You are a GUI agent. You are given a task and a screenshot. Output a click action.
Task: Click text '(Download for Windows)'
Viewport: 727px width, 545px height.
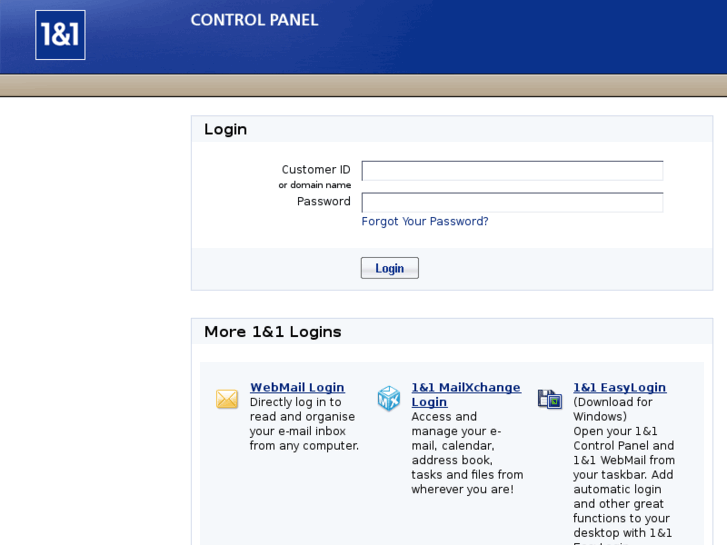point(612,409)
